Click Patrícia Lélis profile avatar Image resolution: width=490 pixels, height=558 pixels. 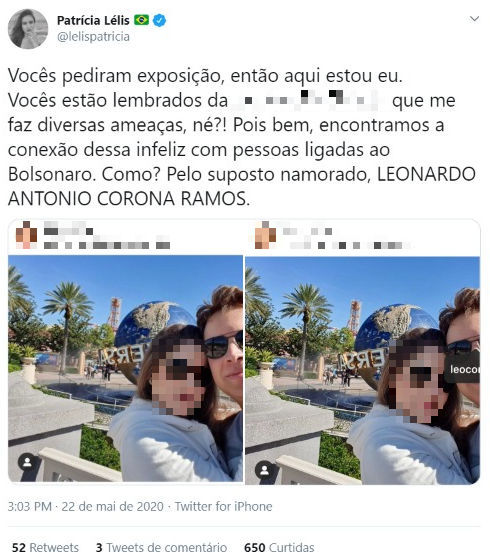point(28,29)
